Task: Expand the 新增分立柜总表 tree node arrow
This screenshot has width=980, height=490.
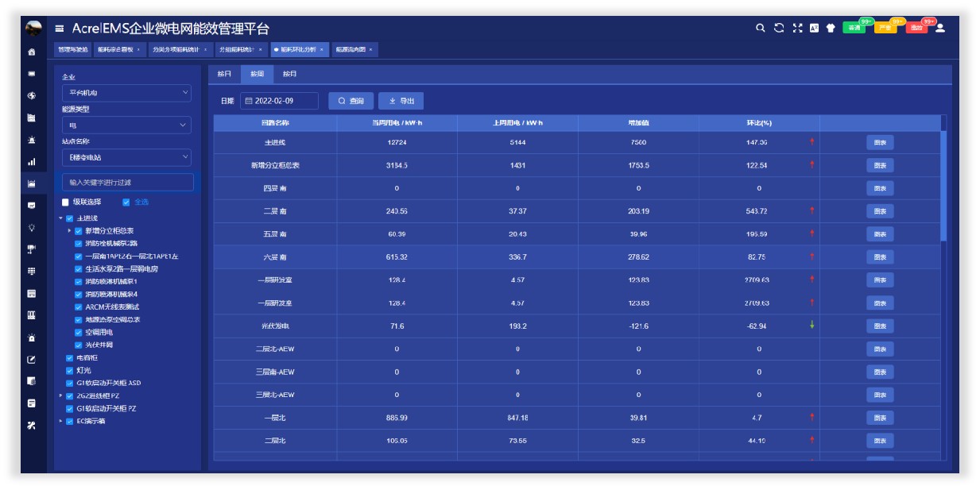Action: click(x=69, y=231)
